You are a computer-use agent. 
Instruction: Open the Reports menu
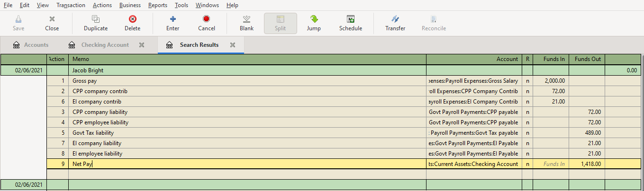tap(157, 5)
